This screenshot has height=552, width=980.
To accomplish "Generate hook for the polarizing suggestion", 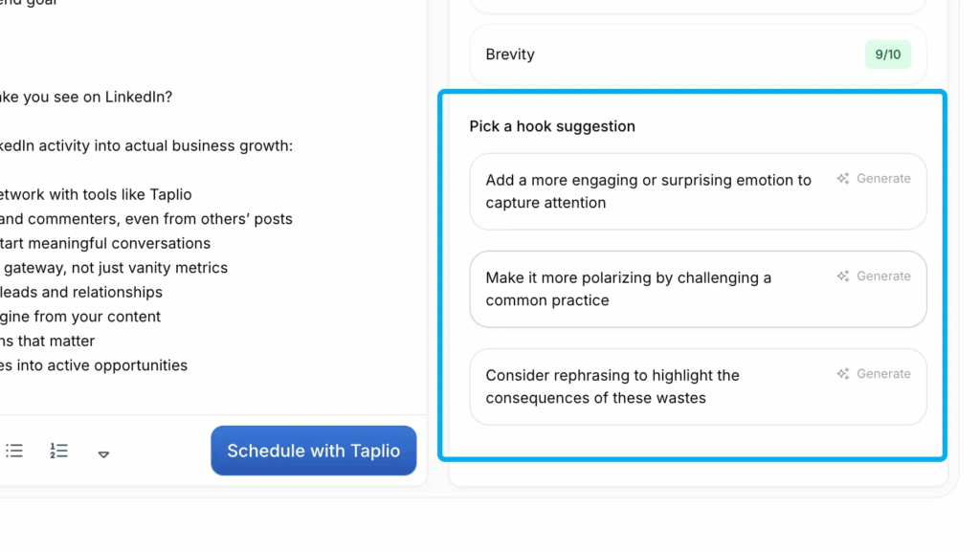I will 882,276.
